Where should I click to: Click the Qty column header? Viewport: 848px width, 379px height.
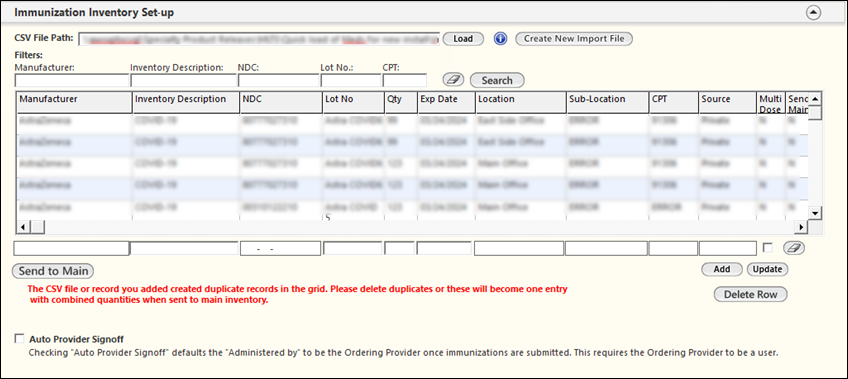point(401,102)
